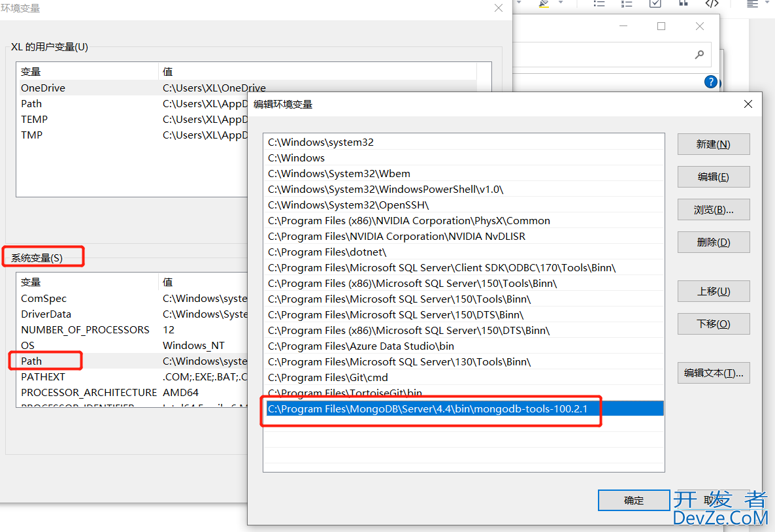Click the 编辑文本(T)... button
The width and height of the screenshot is (775, 532).
[x=713, y=373]
